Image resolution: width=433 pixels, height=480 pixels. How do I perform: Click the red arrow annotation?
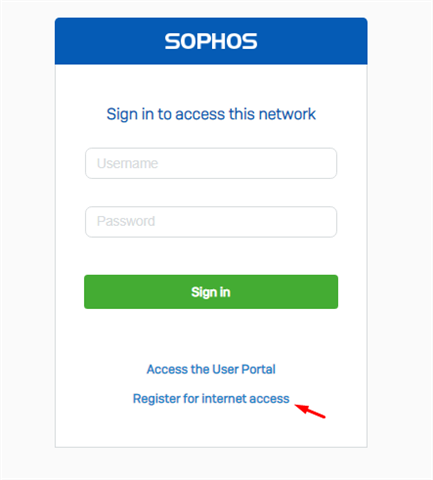pyautogui.click(x=310, y=411)
